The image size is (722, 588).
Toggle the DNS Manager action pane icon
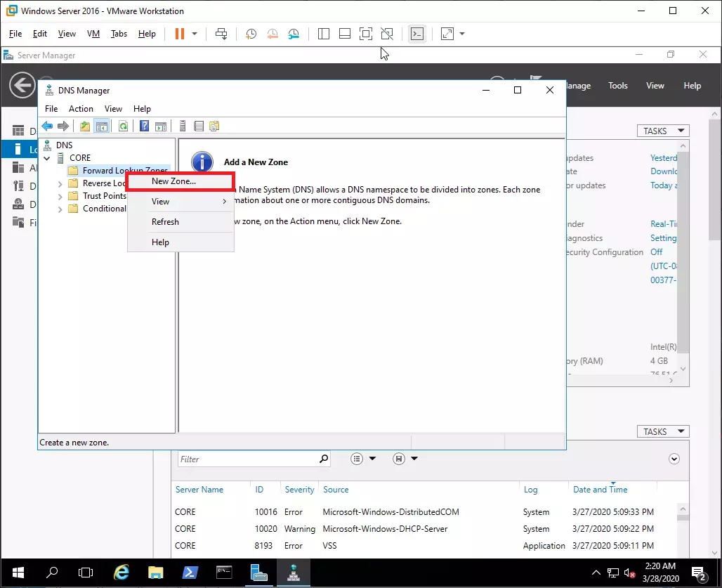pyautogui.click(x=161, y=126)
